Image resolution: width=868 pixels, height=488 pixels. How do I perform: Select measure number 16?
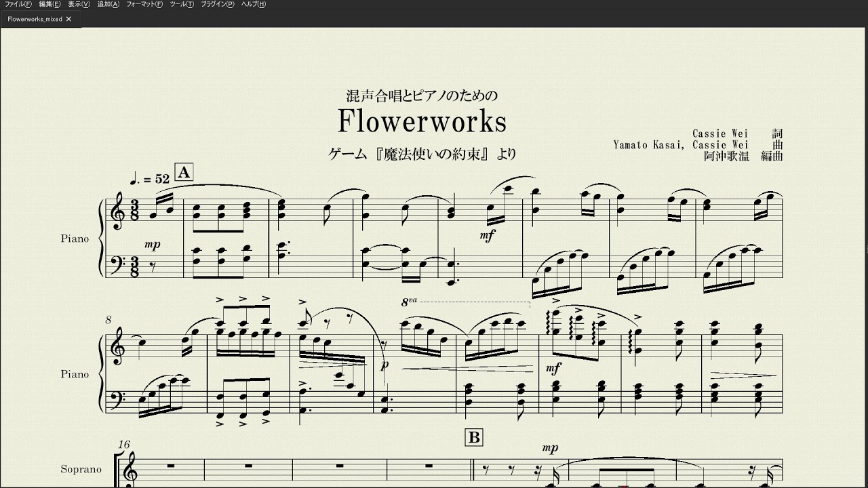coord(123,444)
